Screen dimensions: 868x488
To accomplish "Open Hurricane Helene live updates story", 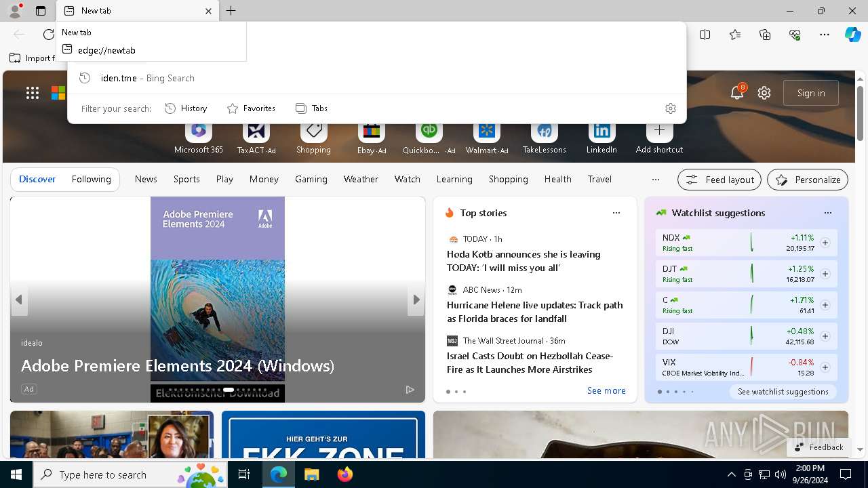I will [534, 312].
